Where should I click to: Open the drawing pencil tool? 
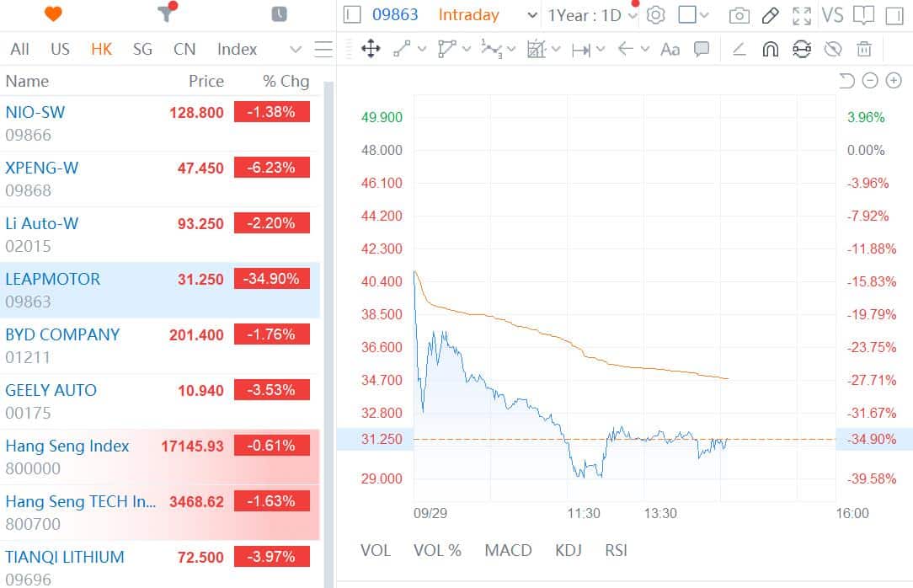click(x=771, y=16)
